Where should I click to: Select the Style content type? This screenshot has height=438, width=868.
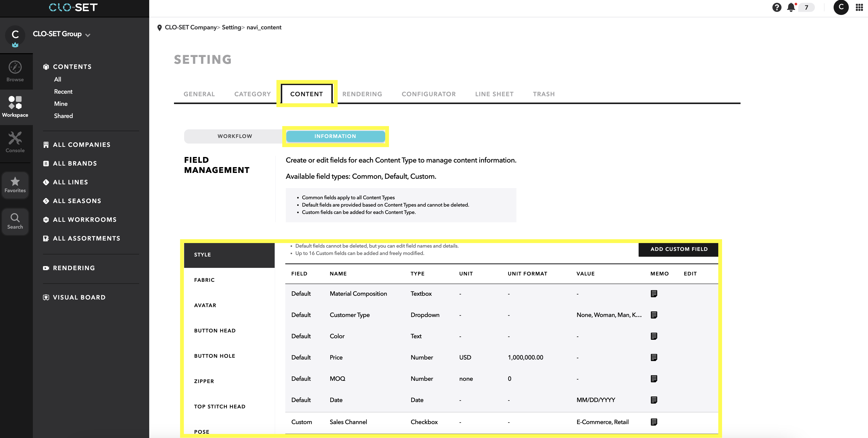(229, 255)
